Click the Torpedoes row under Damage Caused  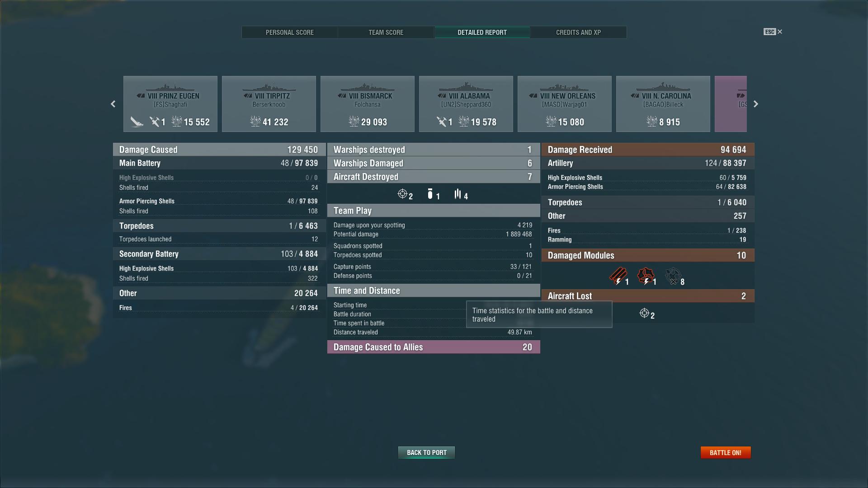[219, 226]
